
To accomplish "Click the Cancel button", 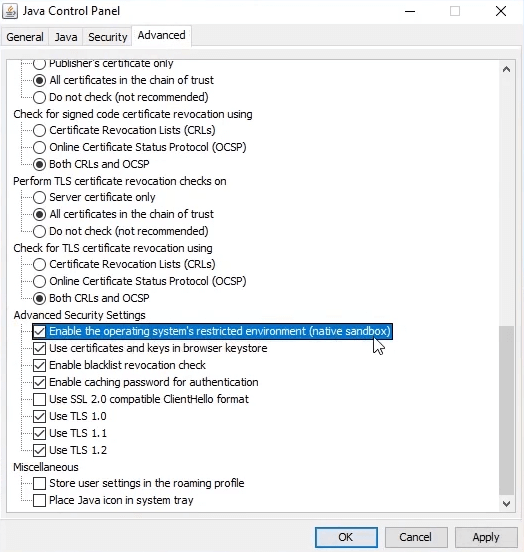I will (416, 537).
